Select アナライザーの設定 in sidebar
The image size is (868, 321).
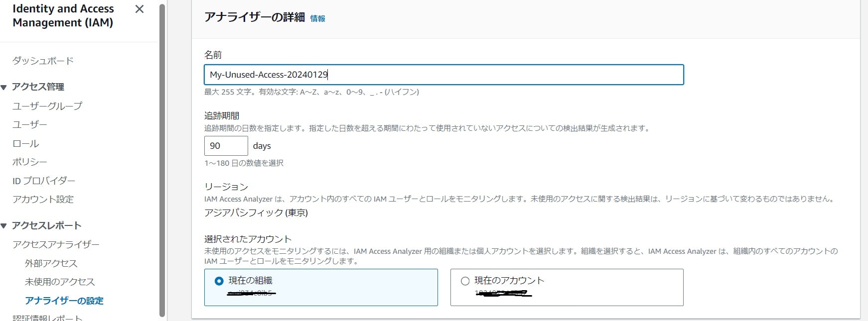pos(64,301)
